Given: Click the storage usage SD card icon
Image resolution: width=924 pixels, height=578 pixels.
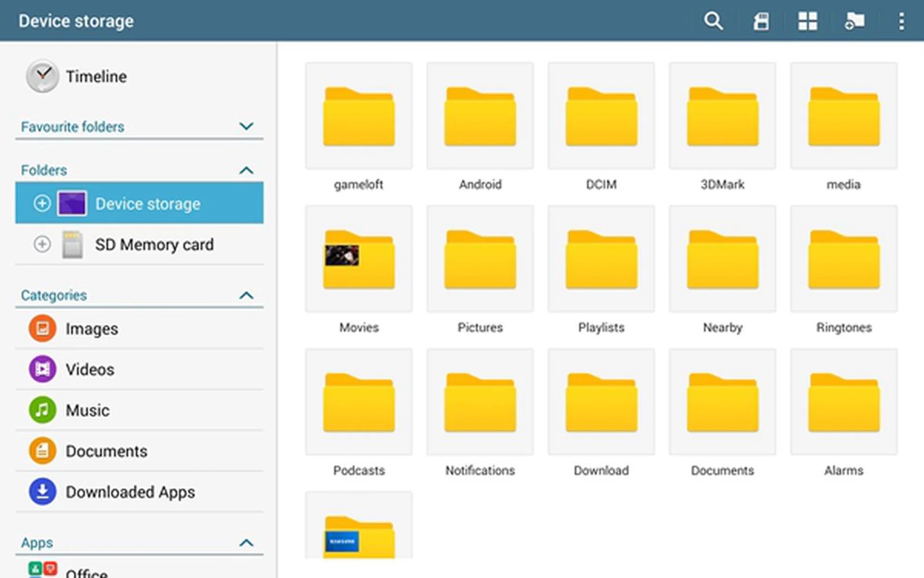Looking at the screenshot, I should 761,21.
